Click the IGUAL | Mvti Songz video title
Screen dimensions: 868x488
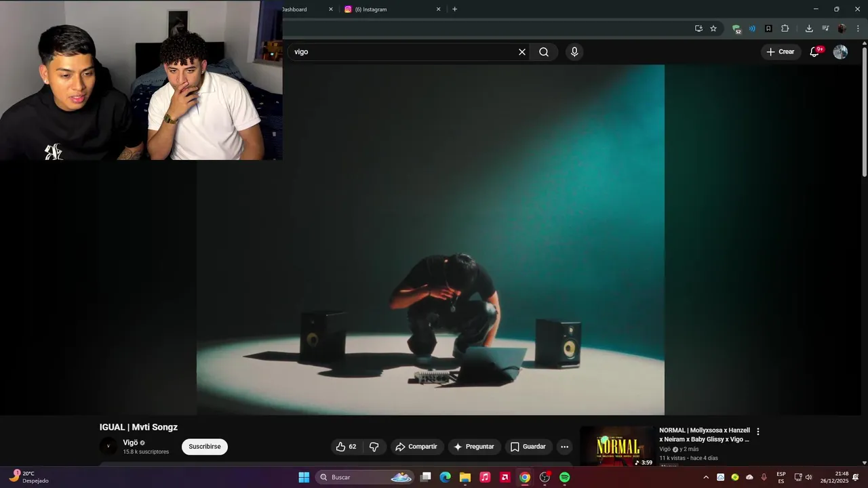click(x=138, y=427)
